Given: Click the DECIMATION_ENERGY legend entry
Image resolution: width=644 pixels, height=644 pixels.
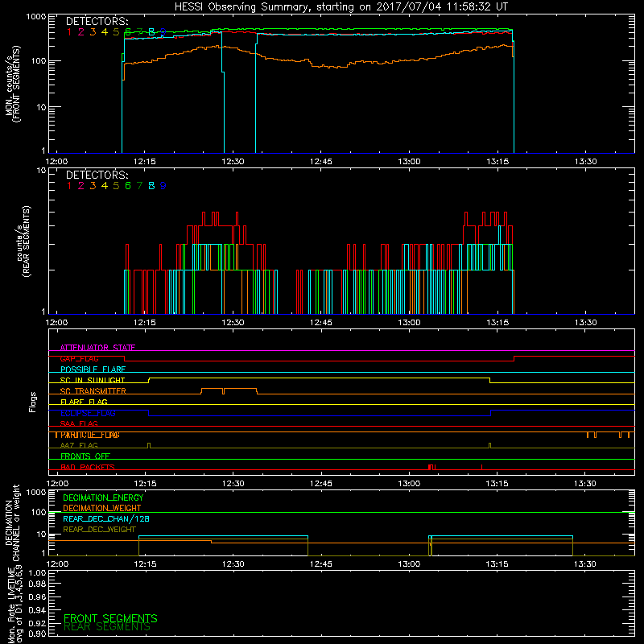Looking at the screenshot, I should (x=103, y=497).
